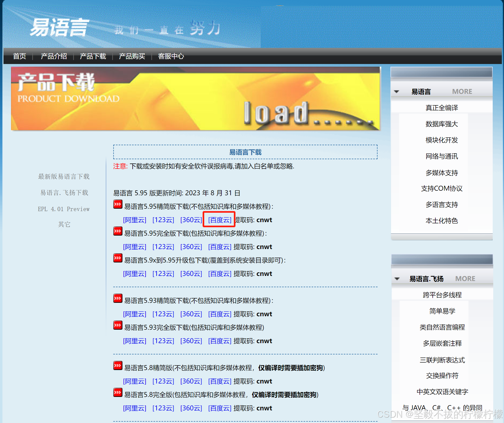Click the red arrow icon beside 易语言5.95完全版下载
The width and height of the screenshot is (504, 423).
(118, 231)
